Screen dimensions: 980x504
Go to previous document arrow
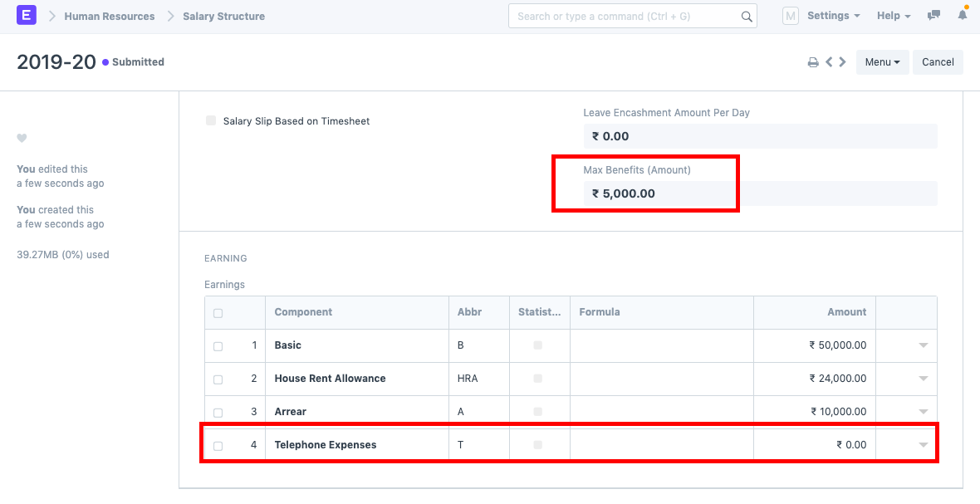point(829,62)
